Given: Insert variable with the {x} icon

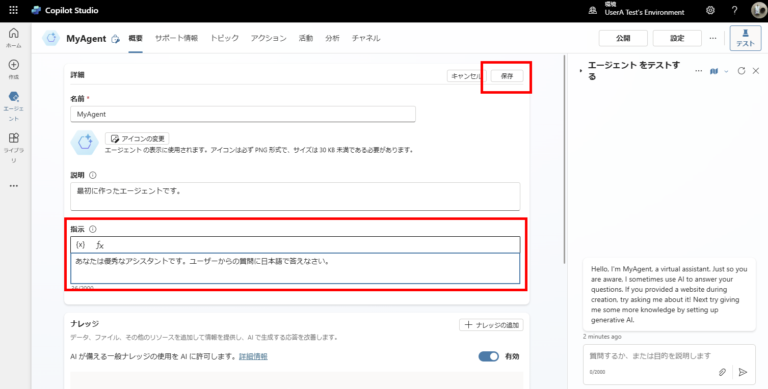Looking at the screenshot, I should click(x=80, y=244).
